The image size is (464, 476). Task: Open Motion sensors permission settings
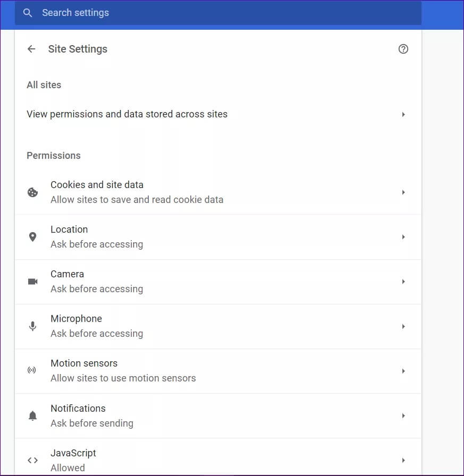point(213,371)
